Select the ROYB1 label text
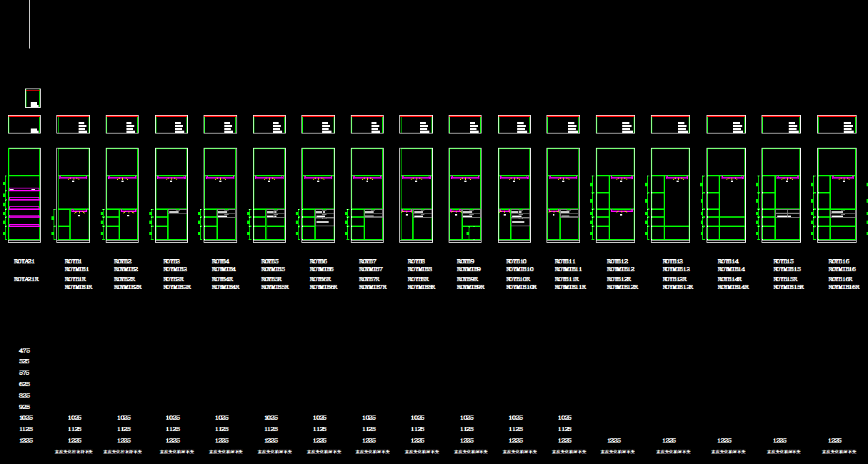Screen dimensions: 868x464 pos(73,262)
